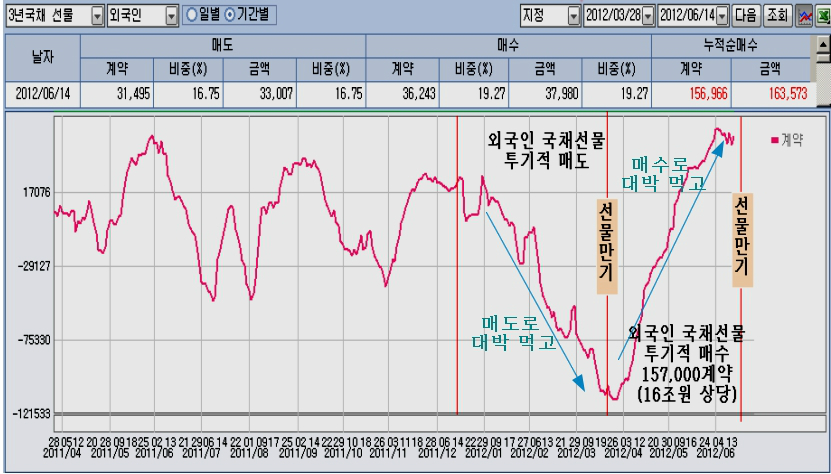Image resolution: width=831 pixels, height=474 pixels.
Task: Open the end date 2012/06/14 picker
Action: tap(722, 16)
